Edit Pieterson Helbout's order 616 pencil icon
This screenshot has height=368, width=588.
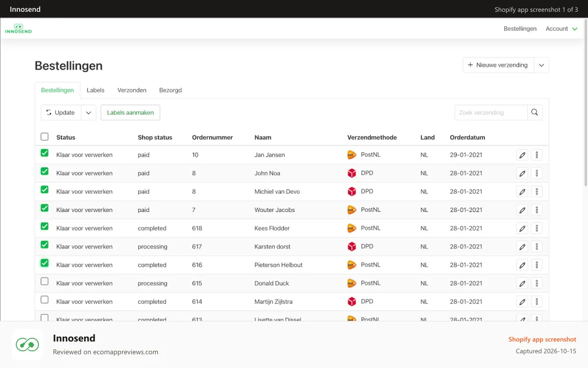pos(522,265)
